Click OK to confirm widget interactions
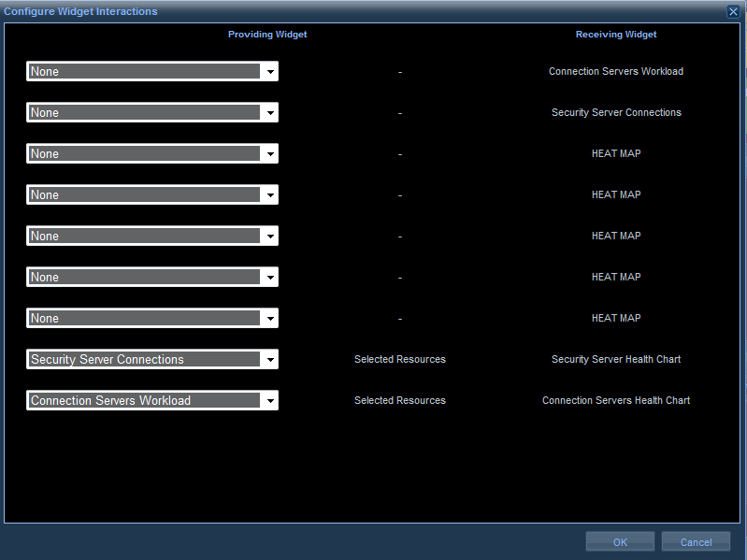Image resolution: width=747 pixels, height=560 pixels. click(x=620, y=542)
